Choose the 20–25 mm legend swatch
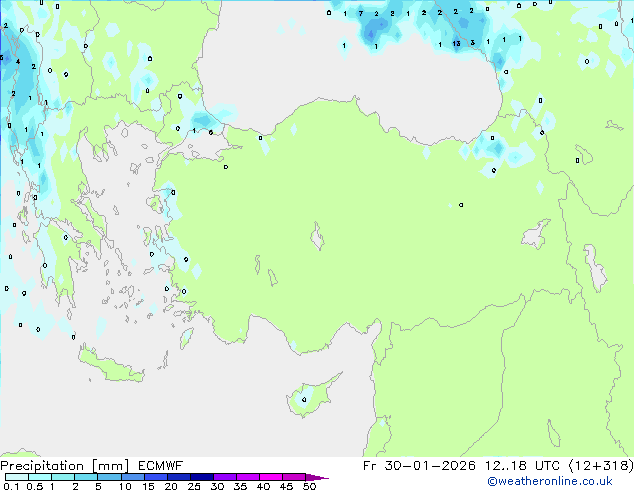Image resolution: width=634 pixels, height=490 pixels. click(x=179, y=477)
